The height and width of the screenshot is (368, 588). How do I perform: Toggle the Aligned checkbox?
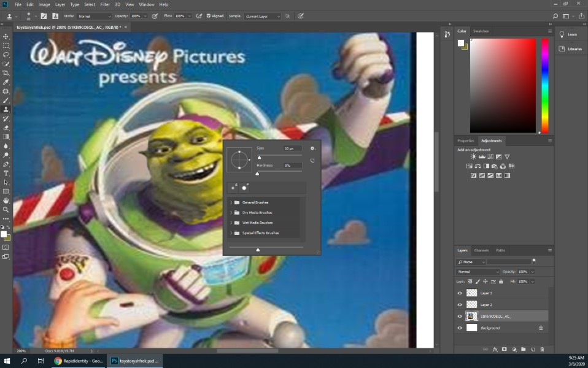(x=209, y=16)
